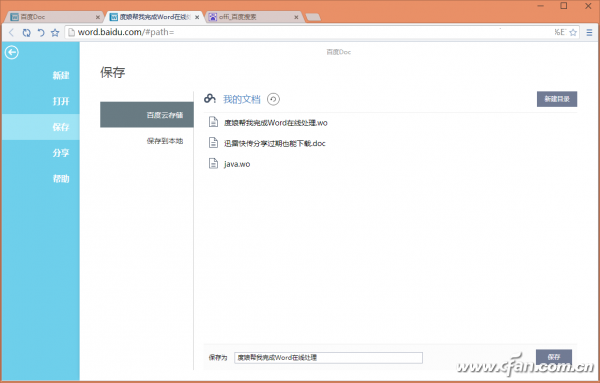Select 保存 in the sidebar
Screen dimensions: 600x383
click(41, 127)
